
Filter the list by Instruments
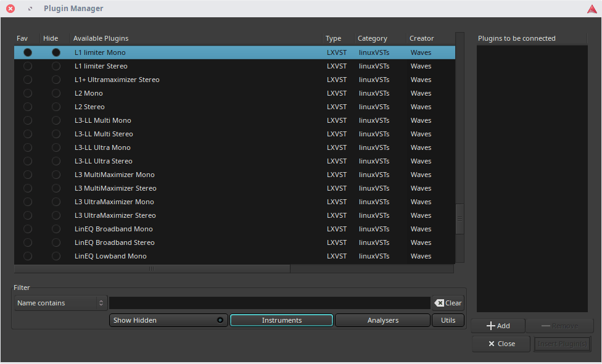click(x=281, y=320)
